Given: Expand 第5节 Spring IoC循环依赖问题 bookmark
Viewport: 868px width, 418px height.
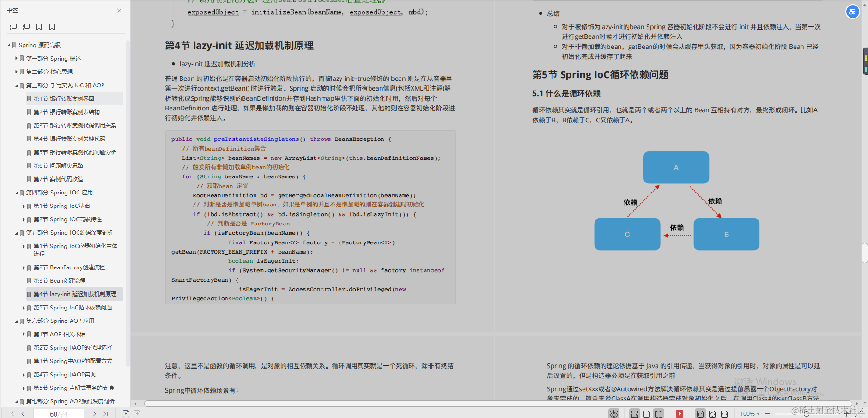Looking at the screenshot, I should [x=24, y=308].
